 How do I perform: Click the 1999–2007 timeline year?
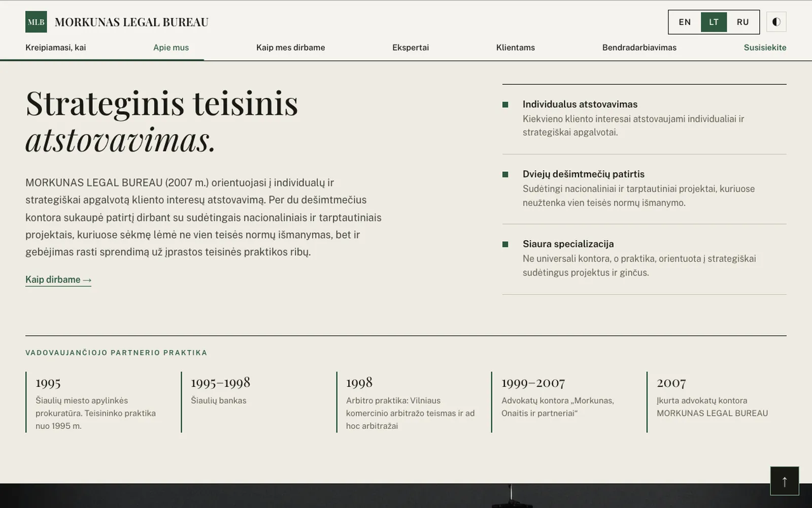tap(533, 383)
